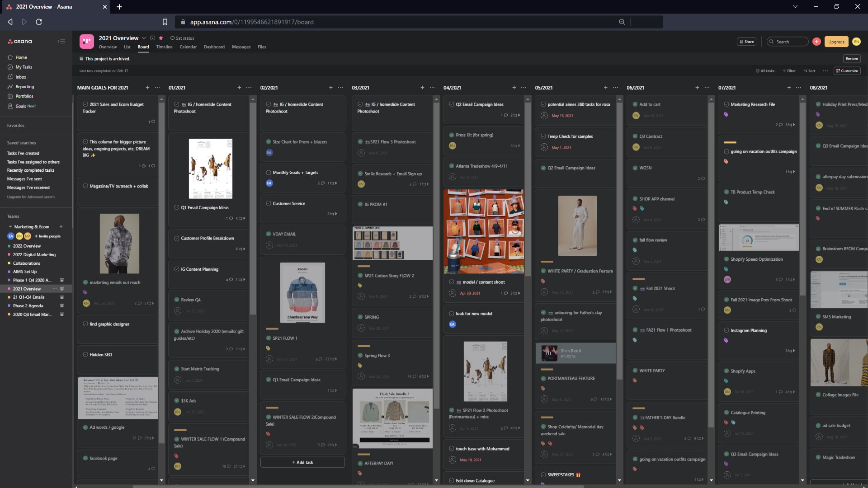
Task: Open more options for 03/2021 column
Action: click(432, 88)
